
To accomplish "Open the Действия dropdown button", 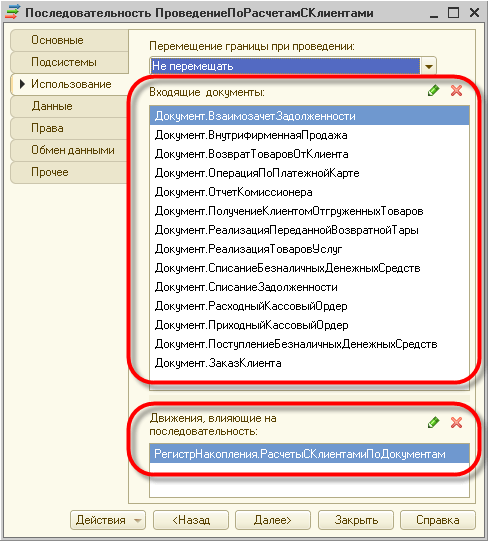I will coord(108,520).
